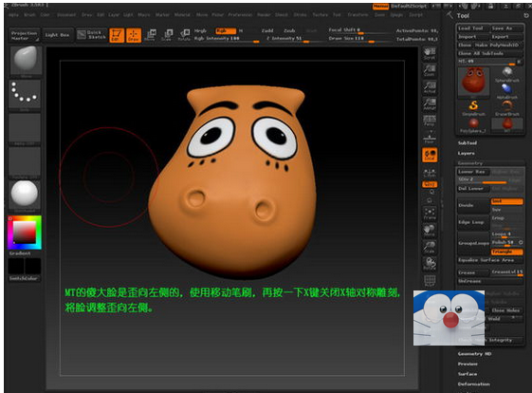Viewport: 532px width, 393px height.
Task: Toggle the Persp perspective button
Action: [430, 121]
